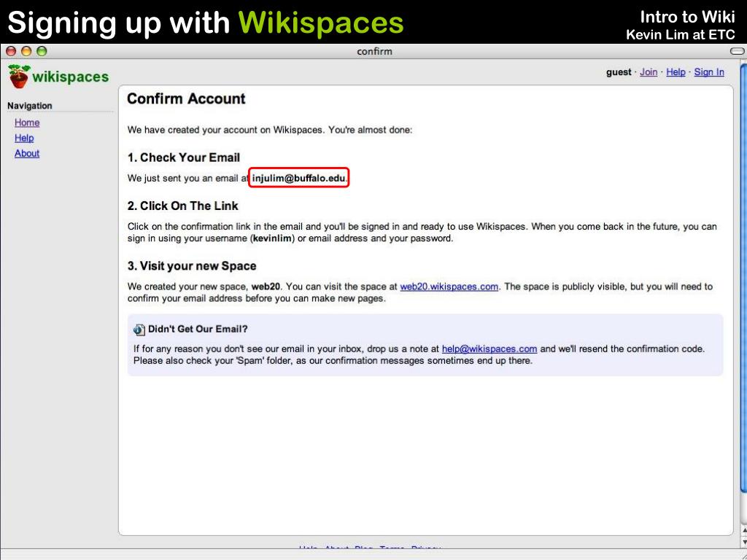The image size is (747, 560).
Task: Close the confirm window with red button
Action: [11, 51]
